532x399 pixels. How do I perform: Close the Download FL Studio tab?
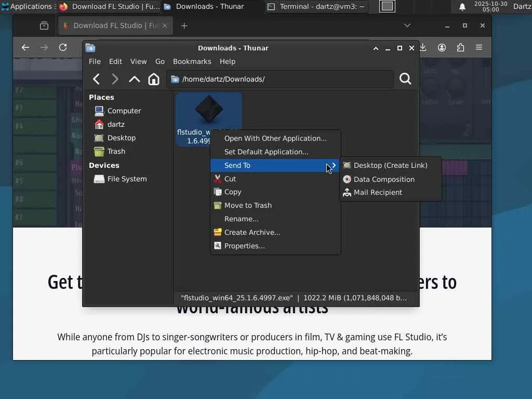pyautogui.click(x=165, y=26)
